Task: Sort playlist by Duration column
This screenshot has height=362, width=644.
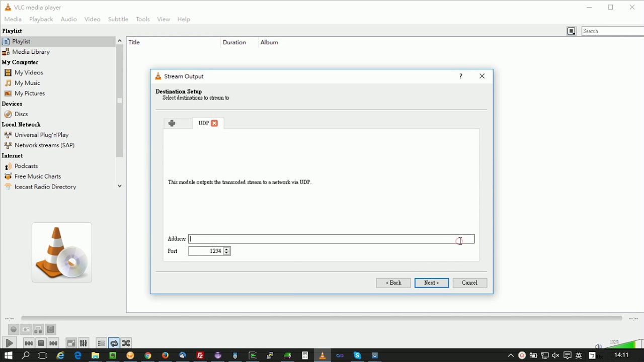Action: click(239, 42)
